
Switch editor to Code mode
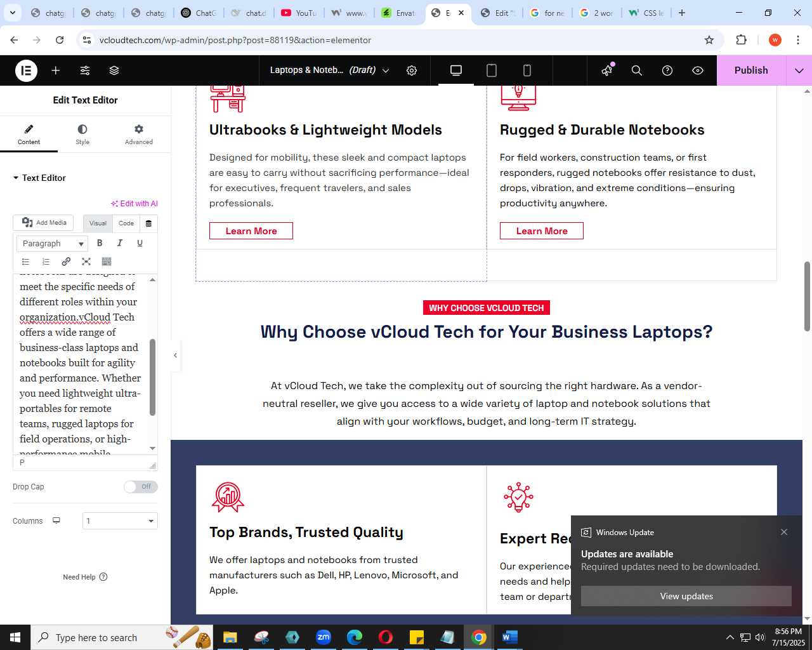(x=126, y=223)
